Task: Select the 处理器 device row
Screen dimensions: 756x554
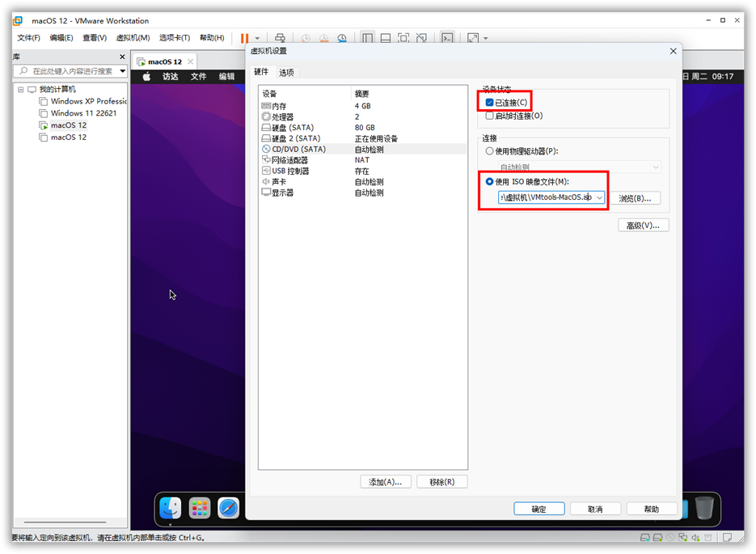Action: click(362, 116)
